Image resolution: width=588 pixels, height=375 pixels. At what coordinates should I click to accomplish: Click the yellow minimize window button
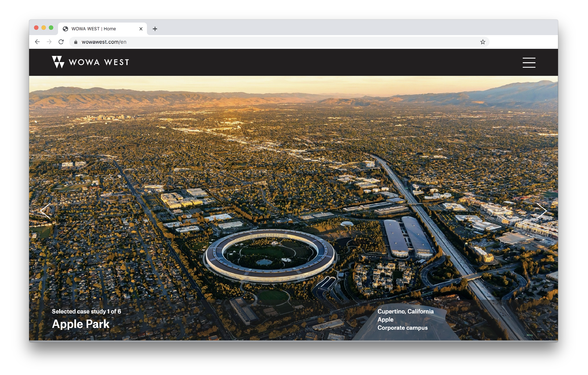[44, 28]
